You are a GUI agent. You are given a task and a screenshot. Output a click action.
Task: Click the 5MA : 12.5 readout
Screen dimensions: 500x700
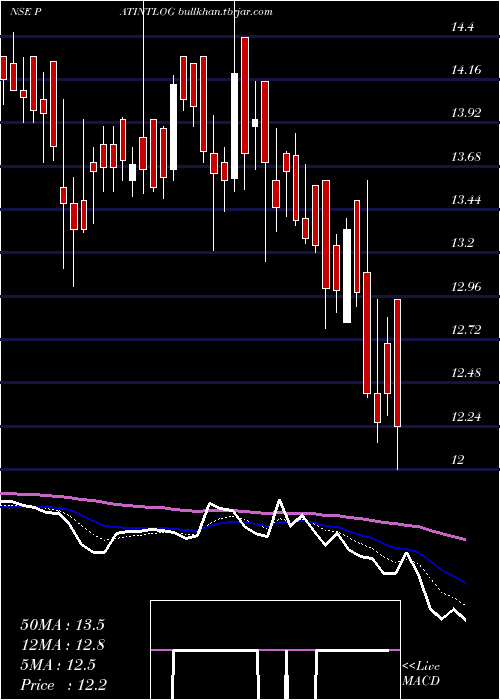coord(58,664)
